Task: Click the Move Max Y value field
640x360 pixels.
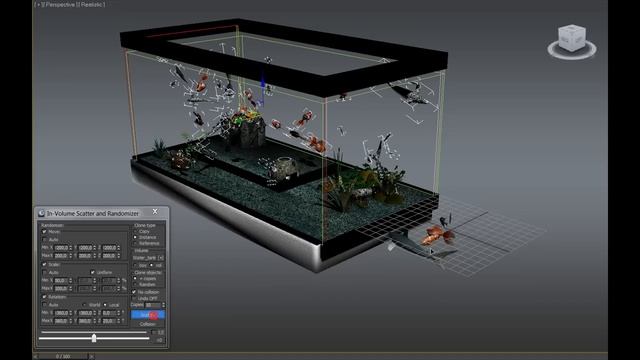Action: pos(86,256)
